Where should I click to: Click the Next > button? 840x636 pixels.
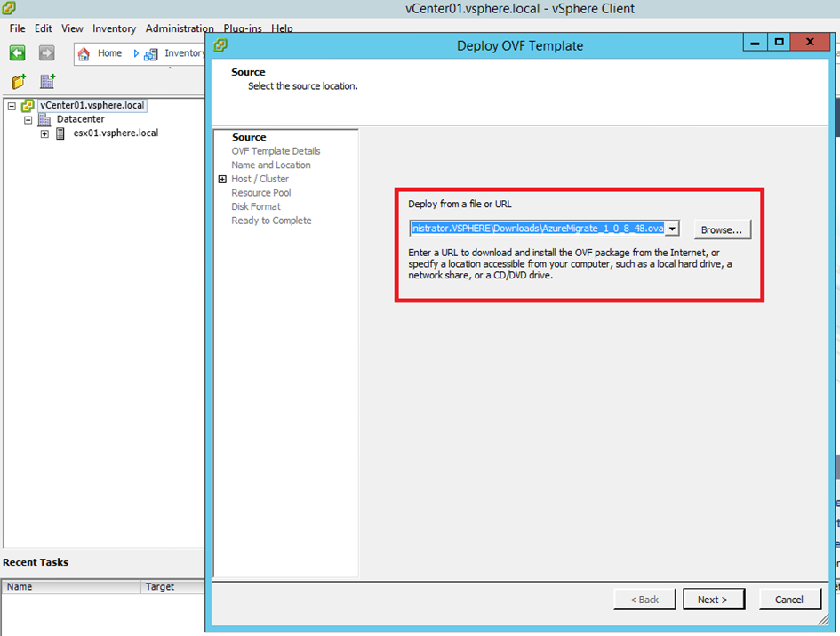point(713,600)
